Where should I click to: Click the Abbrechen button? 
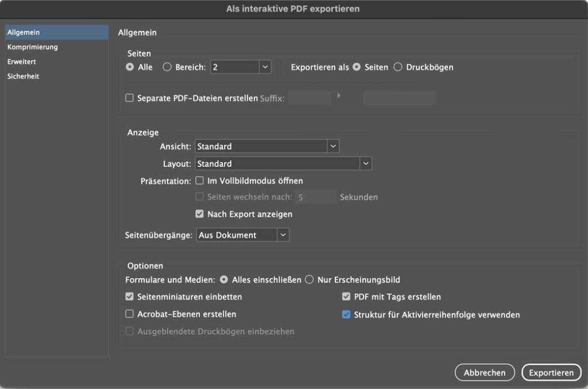(485, 372)
